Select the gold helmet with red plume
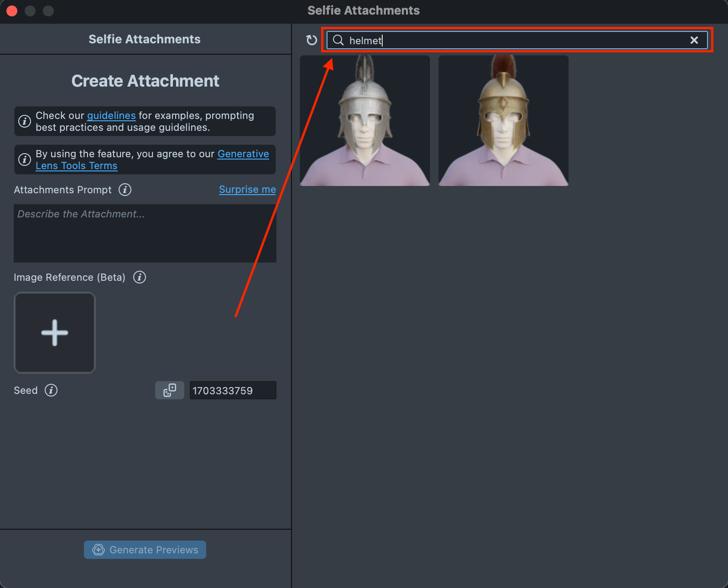 [x=503, y=121]
